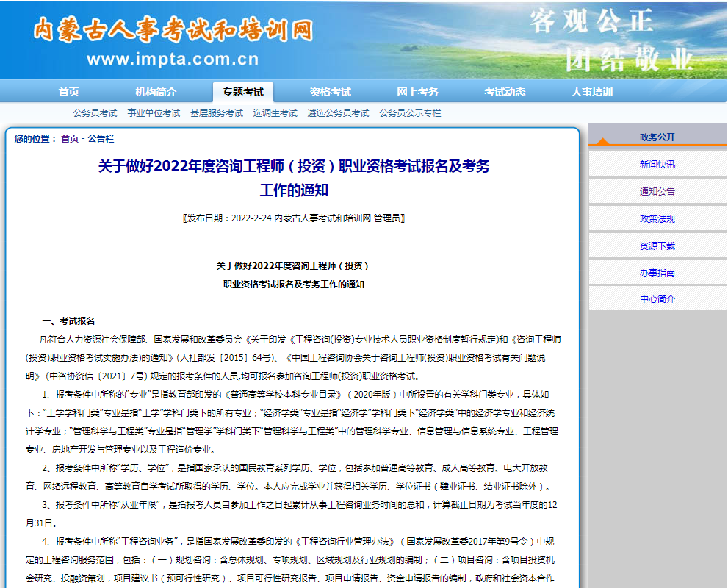Screen dimensions: 728x588
Task: Select the 基层服务考试 sub-menu link
Action: (x=217, y=113)
